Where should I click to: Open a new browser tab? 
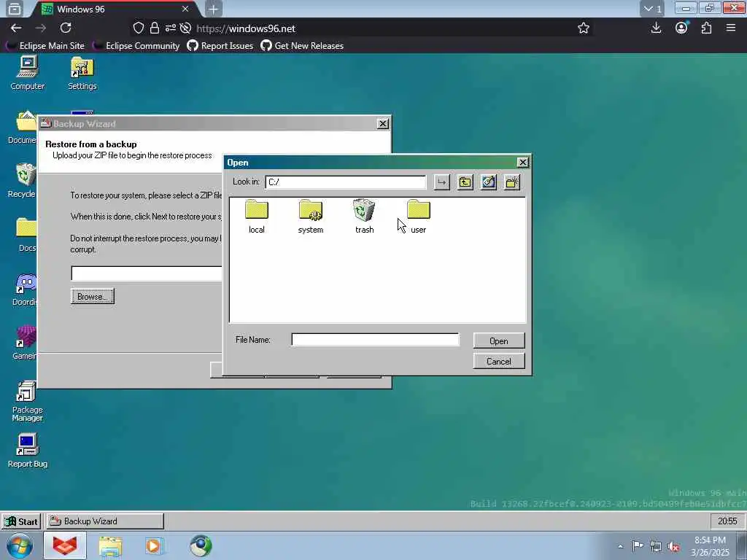(x=214, y=9)
